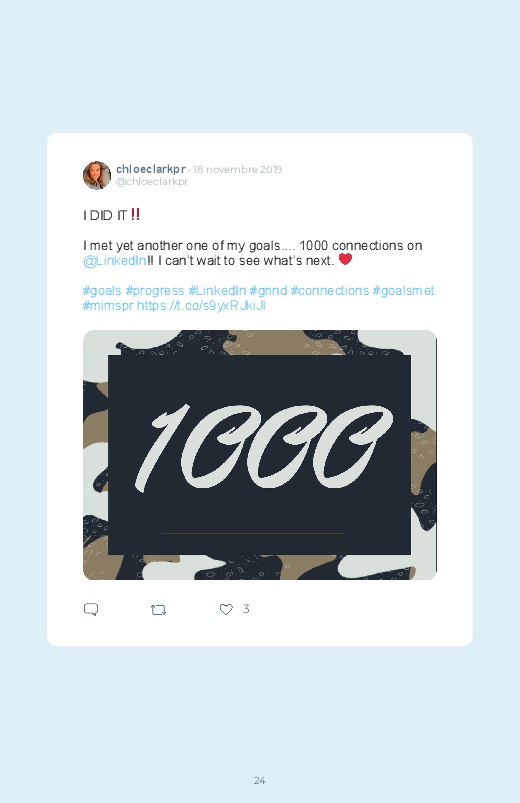This screenshot has height=803, width=520.
Task: Follow the #LinkedIn hashtag
Action: tap(217, 290)
